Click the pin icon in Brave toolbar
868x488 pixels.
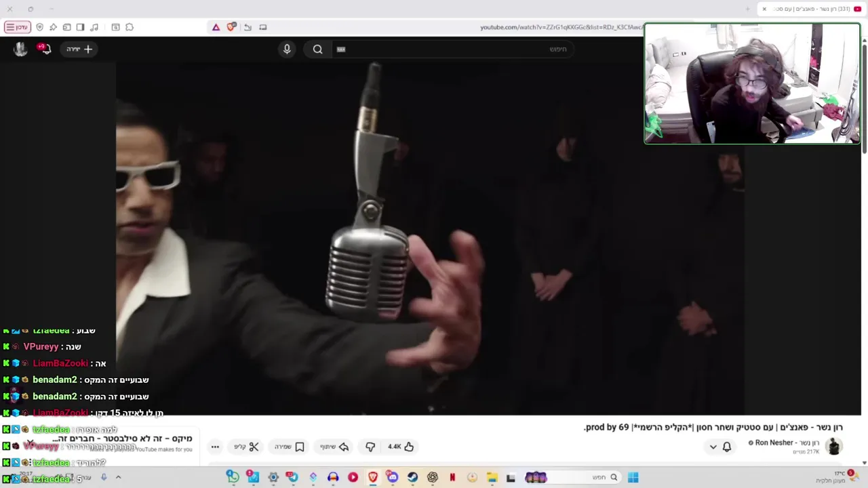pyautogui.click(x=54, y=27)
